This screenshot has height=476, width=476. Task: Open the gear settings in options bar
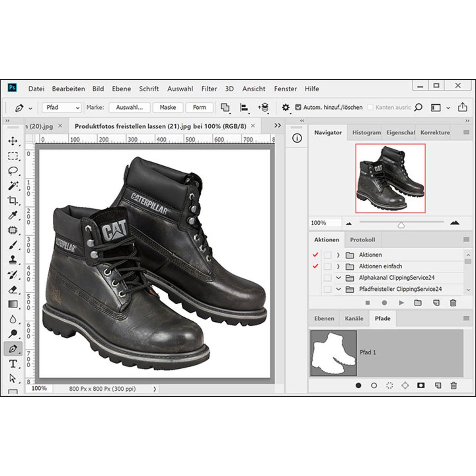coord(286,107)
